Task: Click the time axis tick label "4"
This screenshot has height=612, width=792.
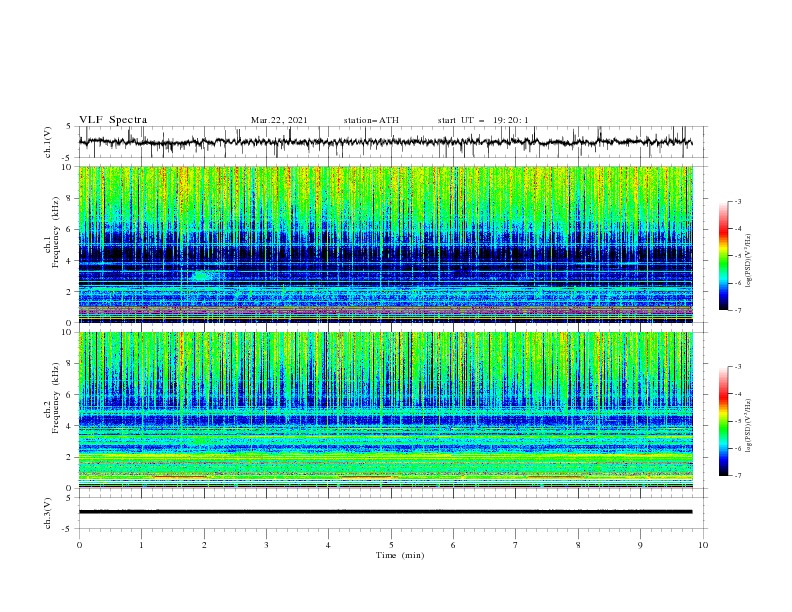Action: click(329, 545)
